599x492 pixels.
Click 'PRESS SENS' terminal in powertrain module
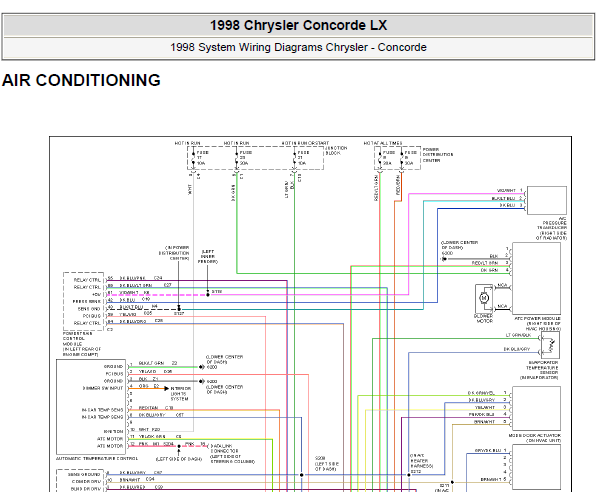point(86,302)
